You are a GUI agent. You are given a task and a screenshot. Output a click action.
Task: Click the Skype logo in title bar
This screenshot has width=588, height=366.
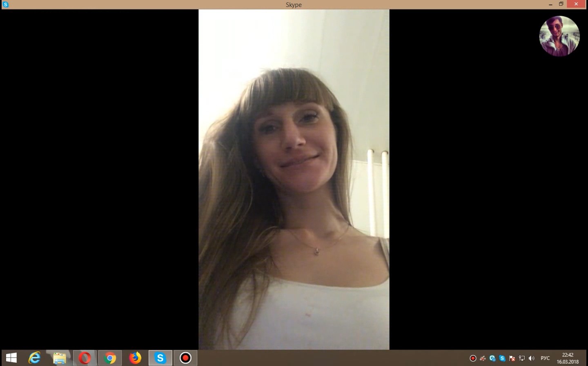pyautogui.click(x=5, y=4)
